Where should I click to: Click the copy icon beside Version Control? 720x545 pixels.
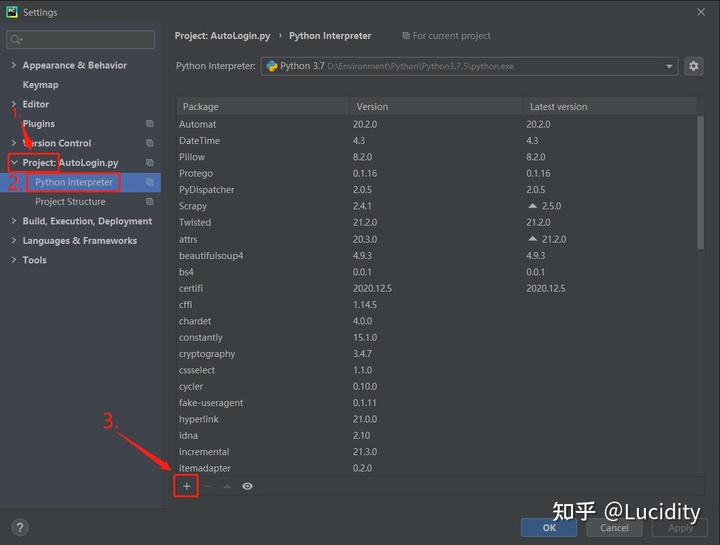tap(150, 143)
